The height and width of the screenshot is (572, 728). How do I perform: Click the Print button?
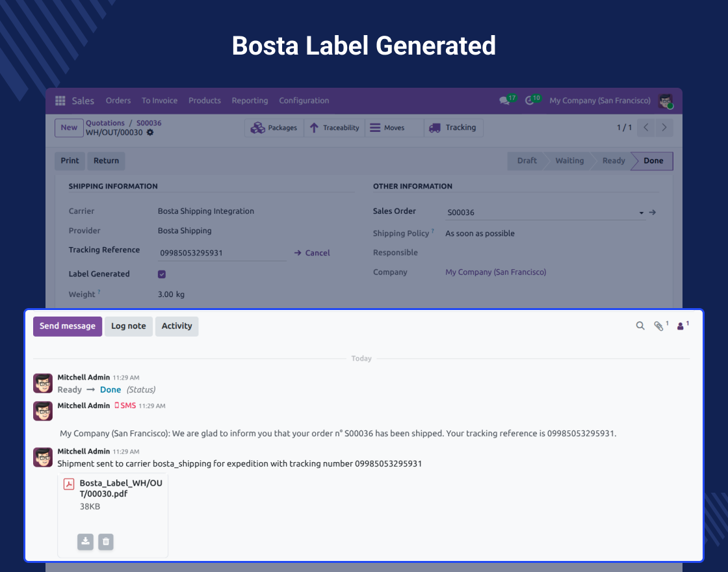tap(70, 161)
